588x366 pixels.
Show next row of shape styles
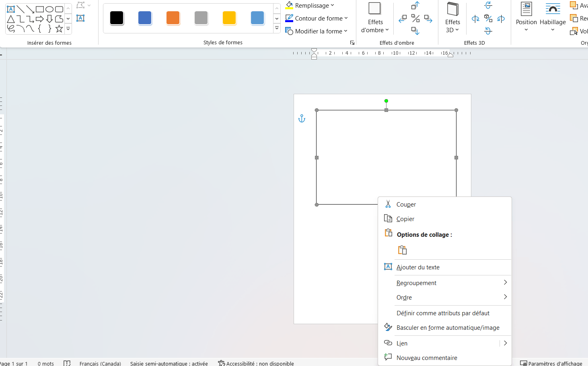(x=277, y=19)
